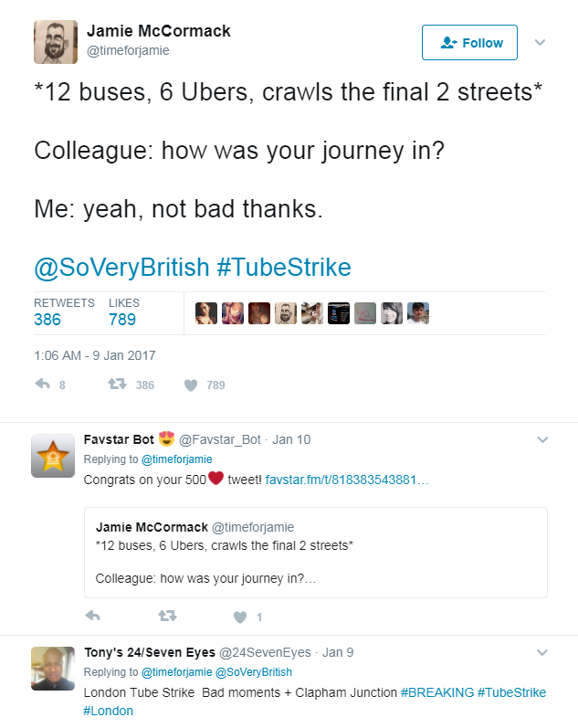The image size is (578, 728).
Task: Reply to Jamie McCormack's main tweet
Action: (x=42, y=385)
